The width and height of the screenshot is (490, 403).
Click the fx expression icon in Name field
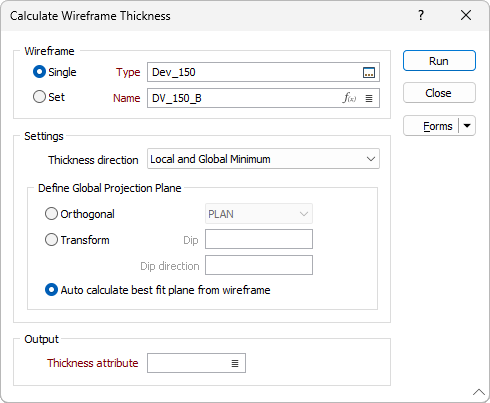349,98
